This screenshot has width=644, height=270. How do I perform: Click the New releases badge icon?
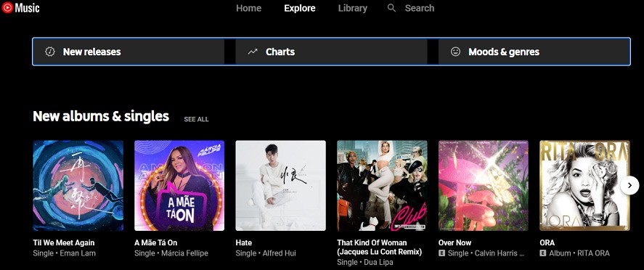pos(50,52)
